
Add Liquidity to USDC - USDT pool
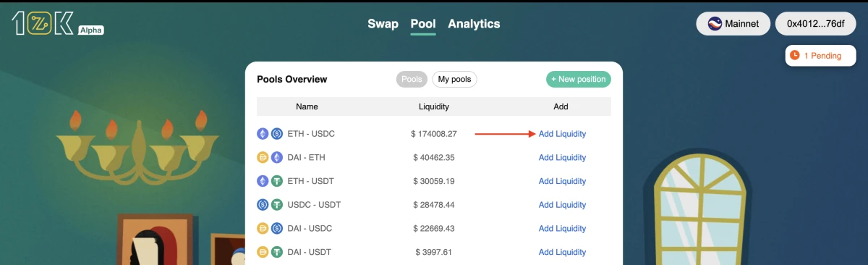point(562,205)
